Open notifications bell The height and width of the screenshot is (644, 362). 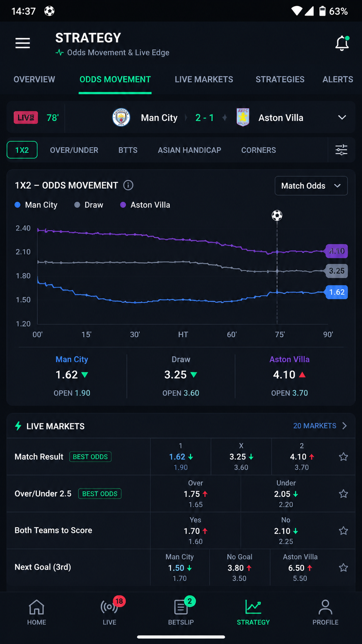tap(342, 43)
